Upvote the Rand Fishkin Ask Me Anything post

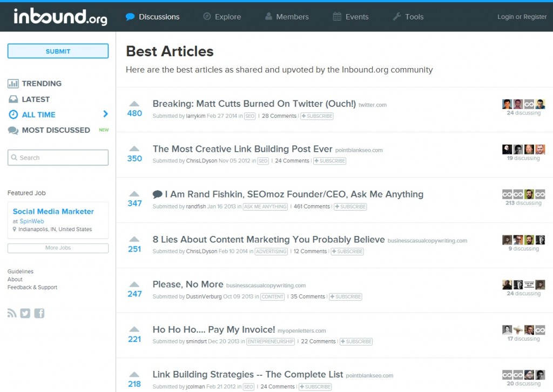[x=134, y=194]
